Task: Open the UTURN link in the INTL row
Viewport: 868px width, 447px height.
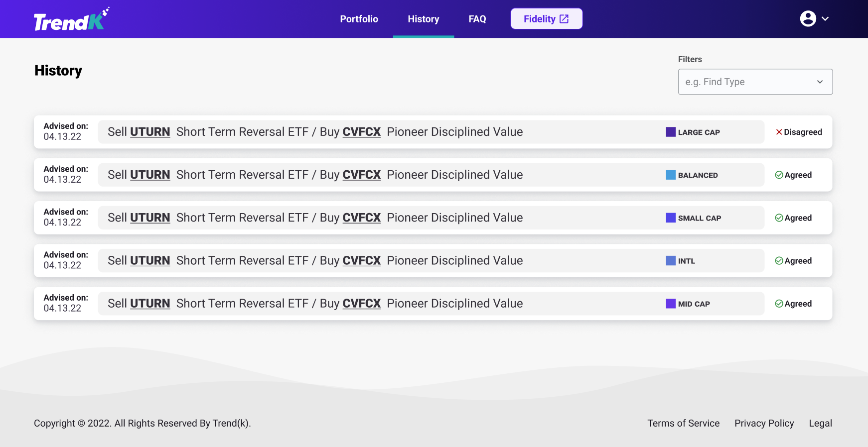Action: pyautogui.click(x=150, y=260)
